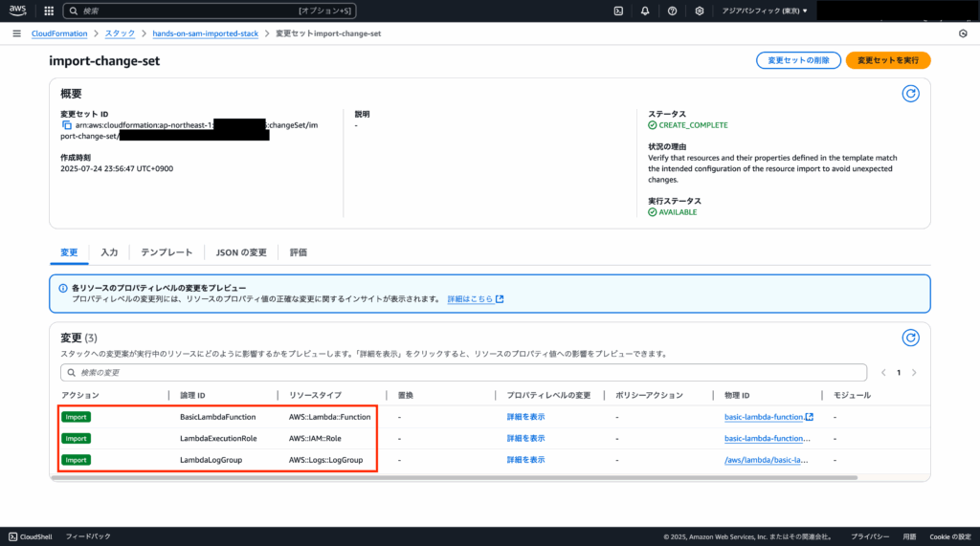Select LambdaLogGroup logical ID cell
This screenshot has width=980, height=546.
(x=211, y=460)
